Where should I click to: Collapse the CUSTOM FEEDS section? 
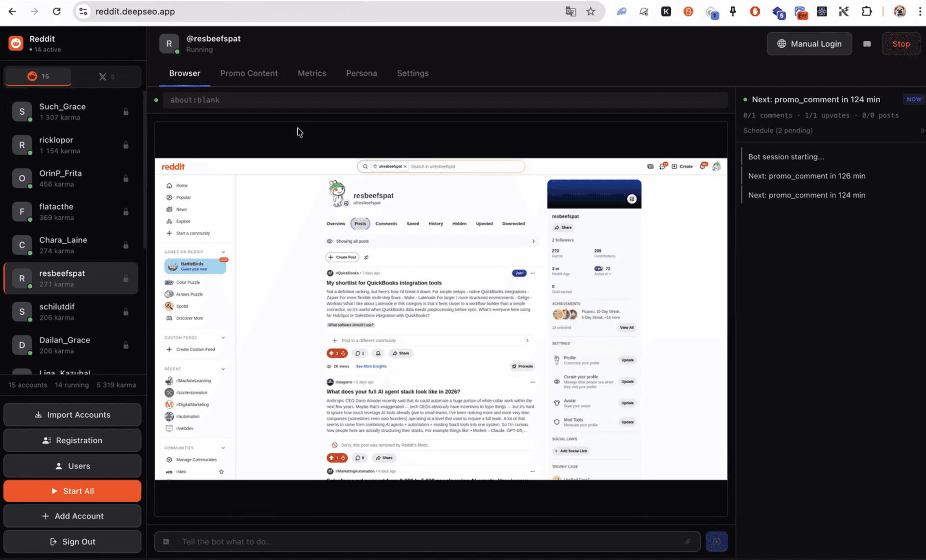(222, 337)
